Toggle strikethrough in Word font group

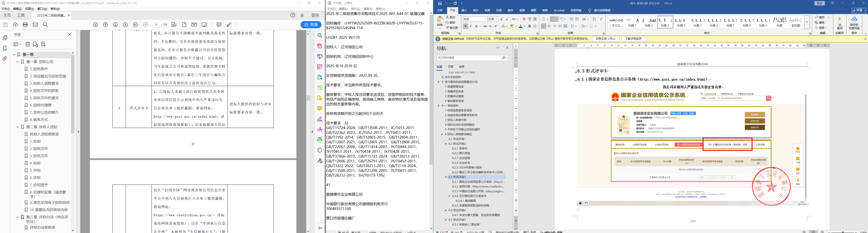click(485, 26)
